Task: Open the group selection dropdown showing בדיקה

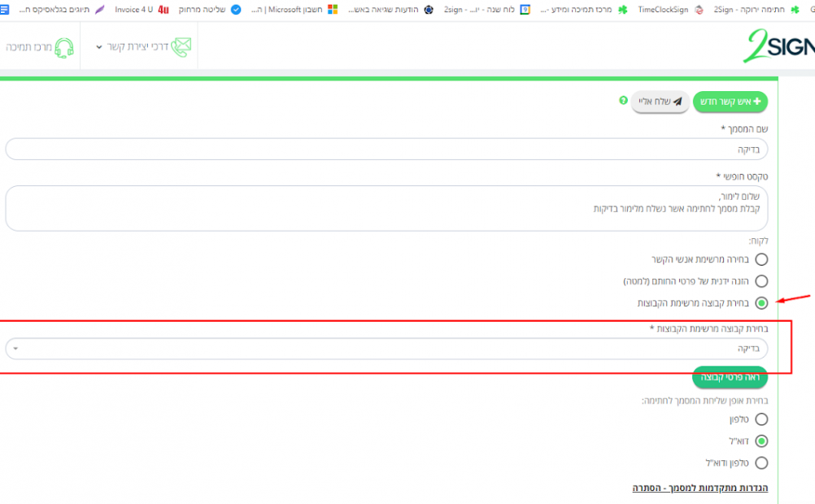Action: tap(386, 349)
